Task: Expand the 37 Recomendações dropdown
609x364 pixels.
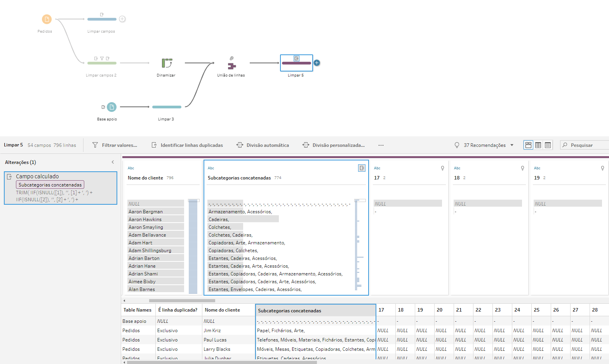Action: [512, 145]
